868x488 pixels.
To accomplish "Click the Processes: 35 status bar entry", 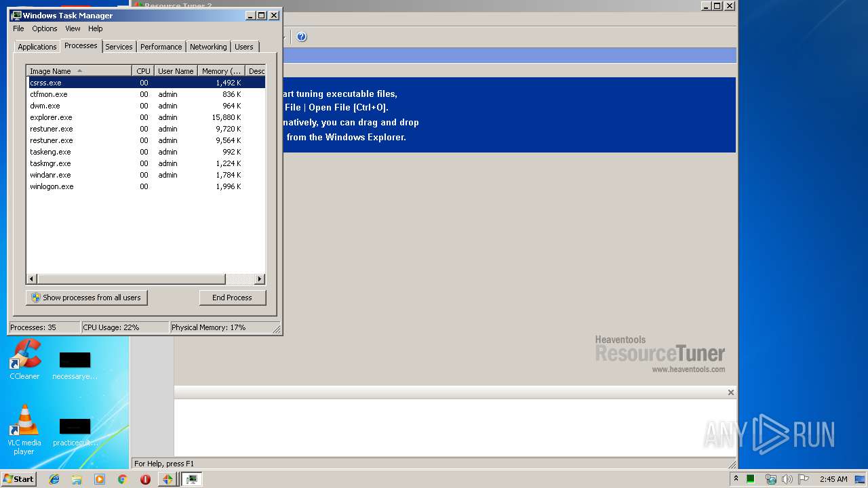I will click(x=44, y=327).
